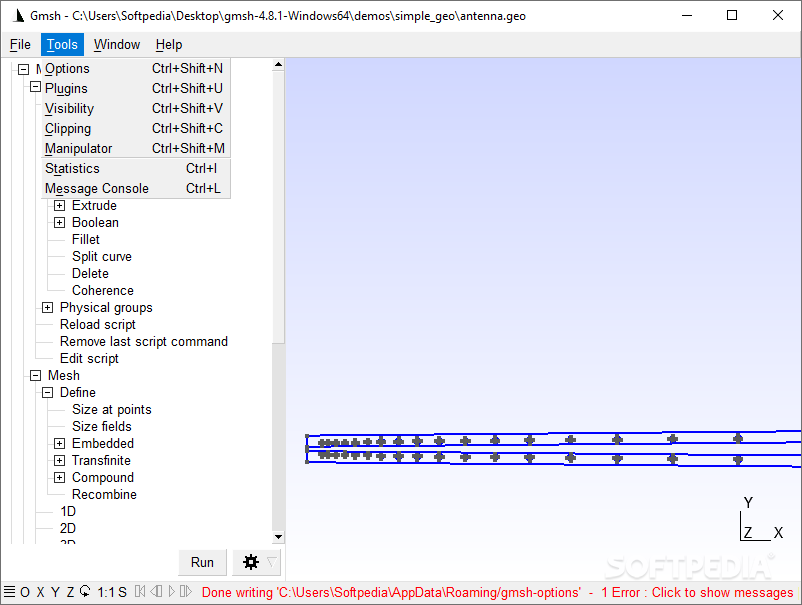Collapse the top-level Modules tree node

[24, 69]
